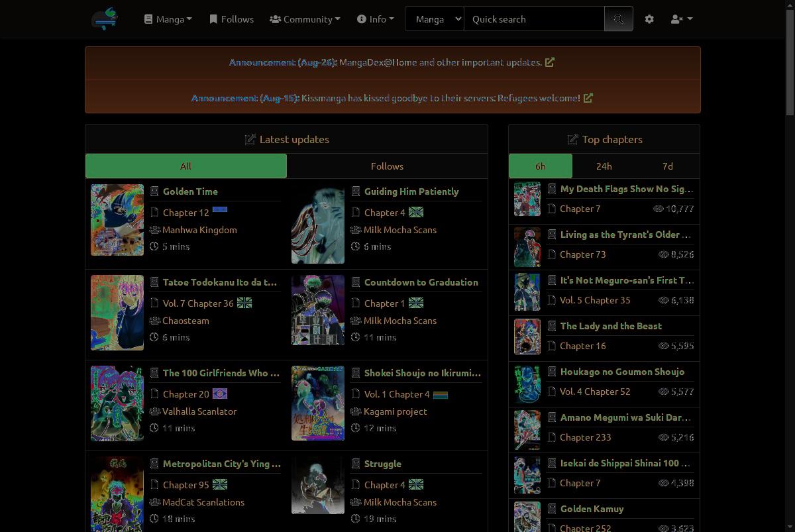The width and height of the screenshot is (795, 532).
Task: Open Houkago no Goumon Shoujo title
Action: [622, 372]
